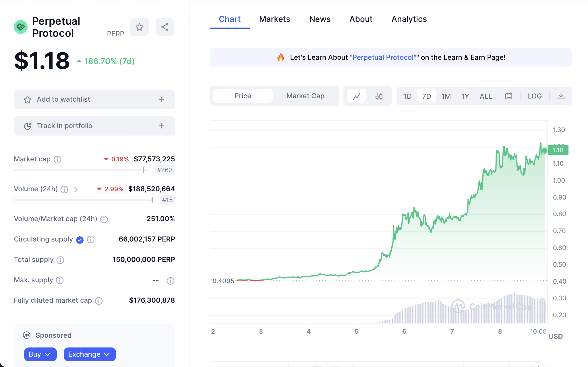Select the Market Cap chart toggle
The image size is (588, 367).
(x=305, y=96)
